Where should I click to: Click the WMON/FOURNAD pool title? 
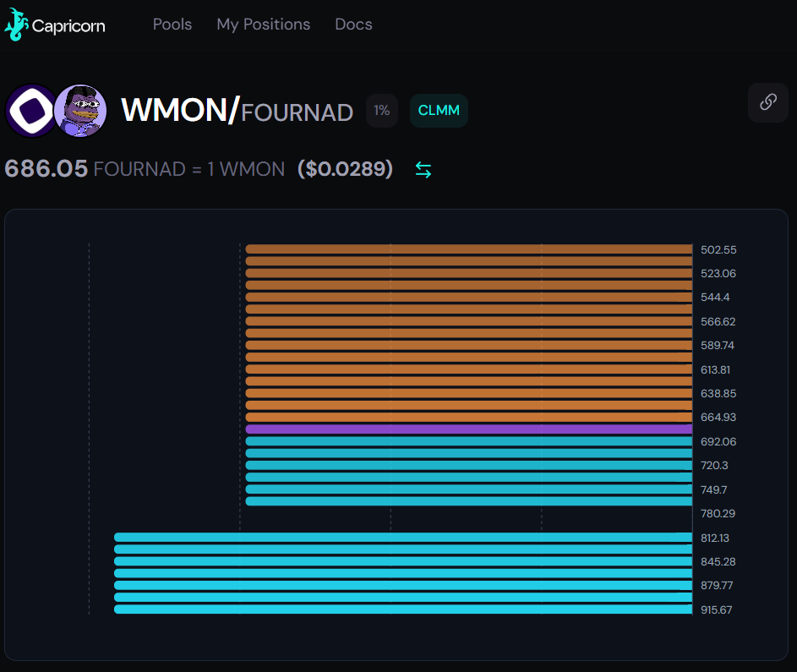(237, 110)
